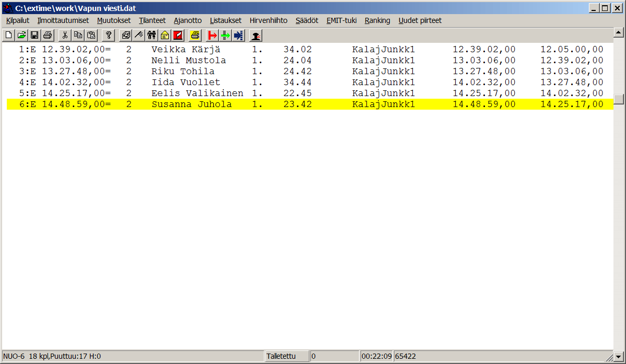Click the yellow printer icon
The height and width of the screenshot is (364, 626).
point(195,36)
